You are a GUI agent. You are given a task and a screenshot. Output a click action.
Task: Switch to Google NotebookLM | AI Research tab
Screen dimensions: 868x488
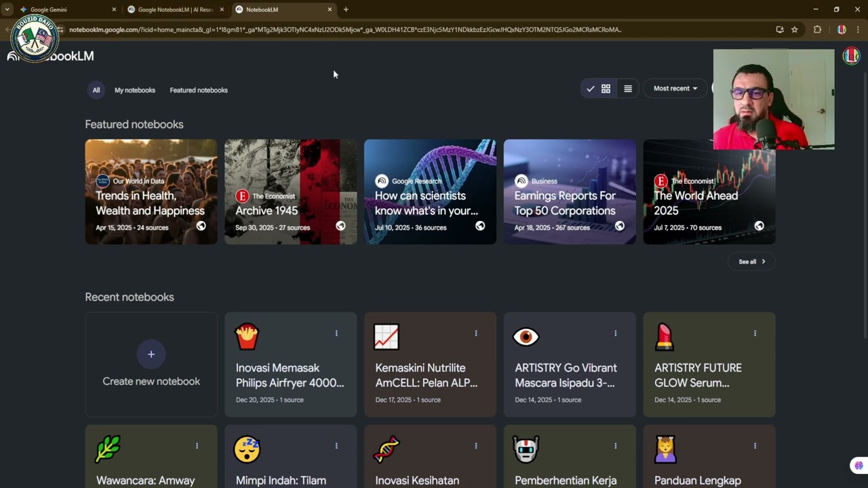click(176, 9)
